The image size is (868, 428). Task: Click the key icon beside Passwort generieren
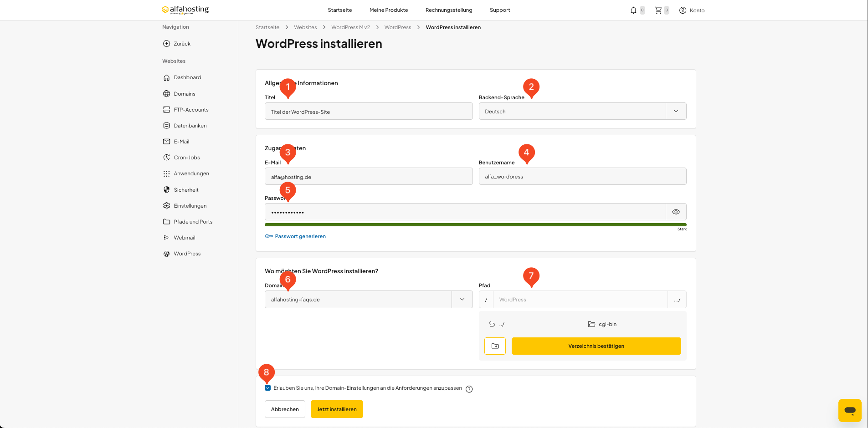[269, 236]
